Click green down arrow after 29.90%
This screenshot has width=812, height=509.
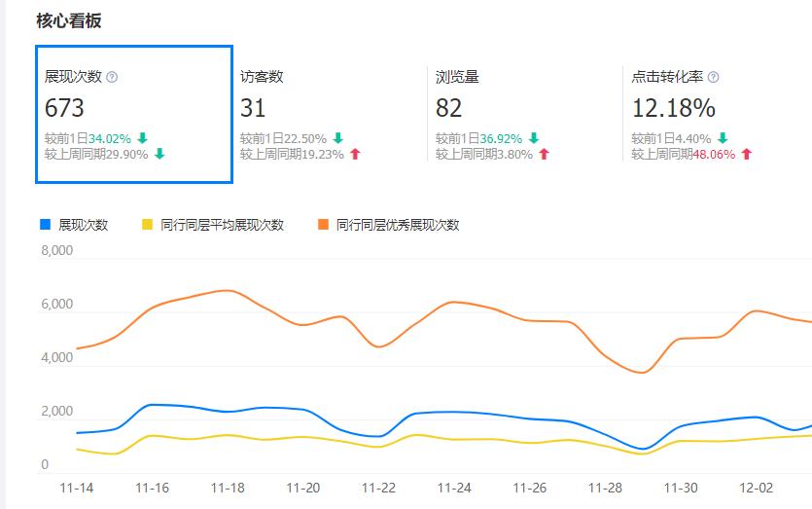click(159, 154)
